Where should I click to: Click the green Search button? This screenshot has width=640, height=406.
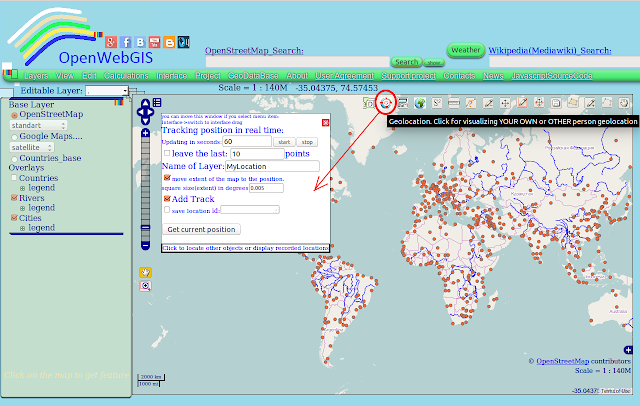[x=407, y=62]
